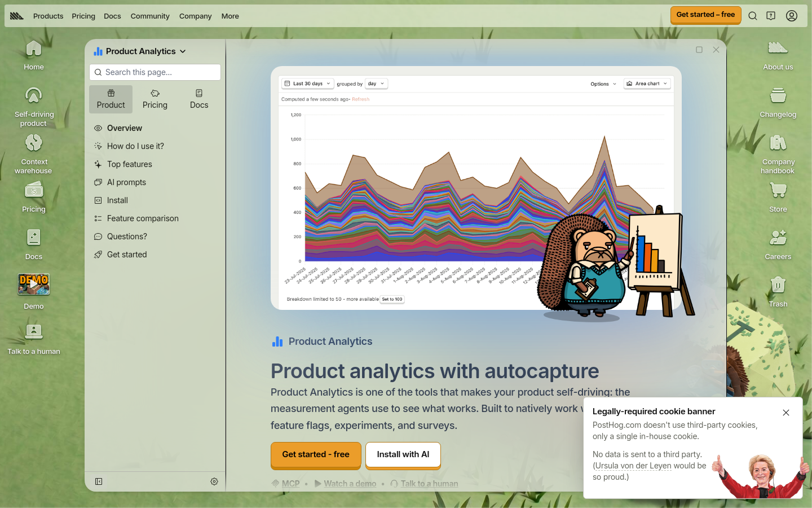Open the More menu
The height and width of the screenshot is (508, 812).
click(230, 16)
